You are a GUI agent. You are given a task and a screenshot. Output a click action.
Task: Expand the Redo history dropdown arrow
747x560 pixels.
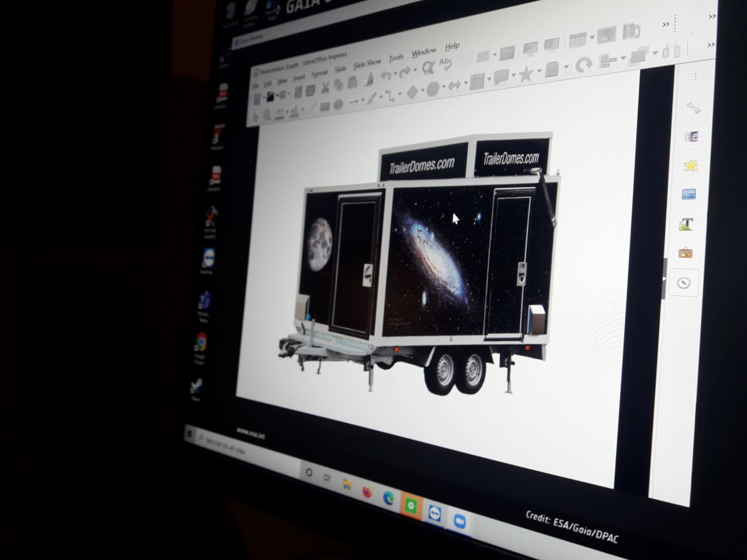[x=415, y=70]
